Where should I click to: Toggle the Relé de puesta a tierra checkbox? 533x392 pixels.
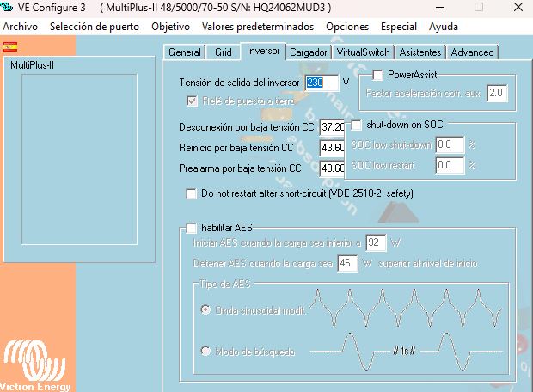192,101
